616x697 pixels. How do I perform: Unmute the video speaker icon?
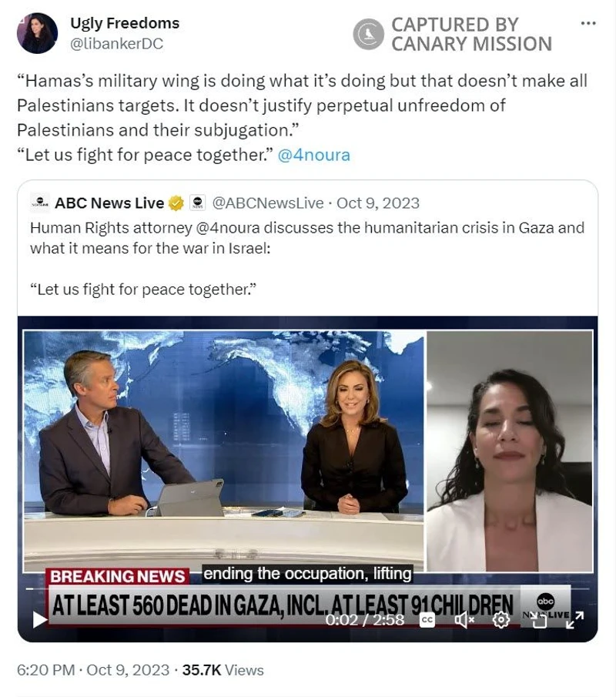464,620
